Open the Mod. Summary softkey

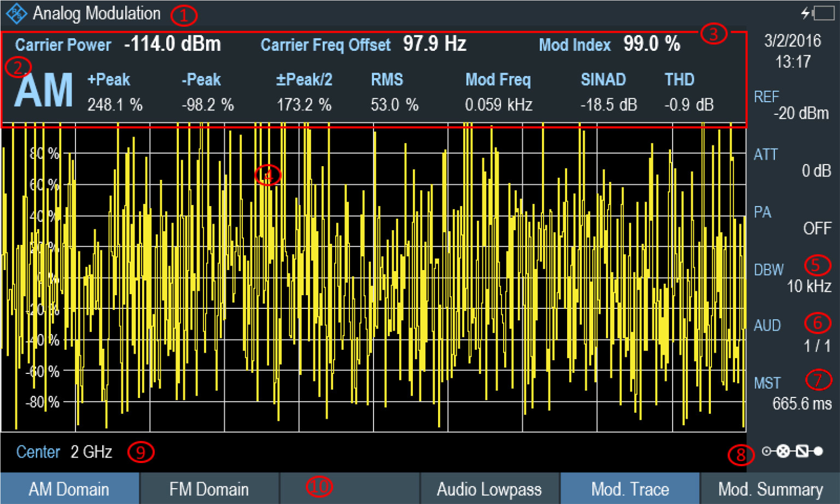(771, 489)
